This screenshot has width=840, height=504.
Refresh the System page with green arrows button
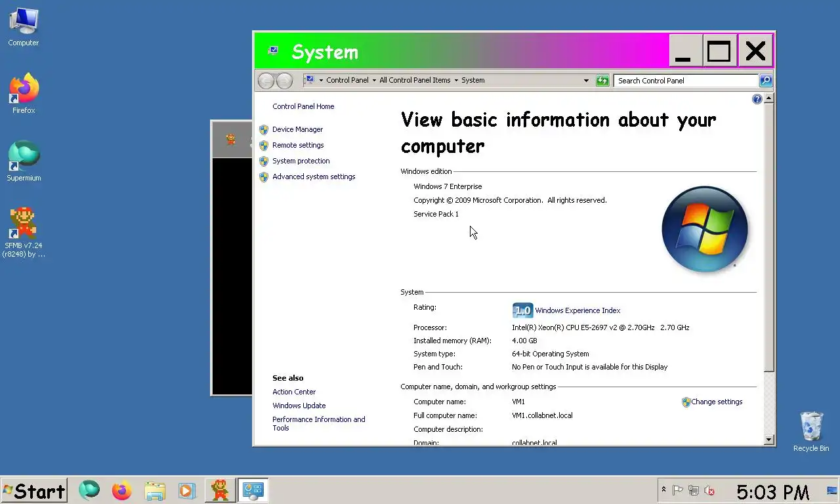tap(602, 81)
